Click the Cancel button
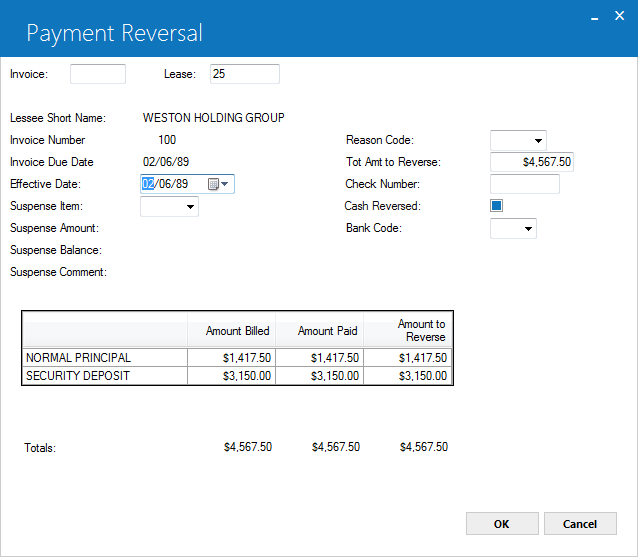 pos(580,524)
